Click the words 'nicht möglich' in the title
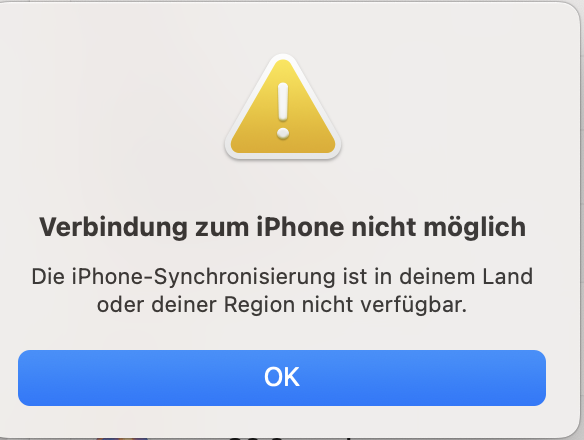The image size is (584, 440). (x=439, y=227)
